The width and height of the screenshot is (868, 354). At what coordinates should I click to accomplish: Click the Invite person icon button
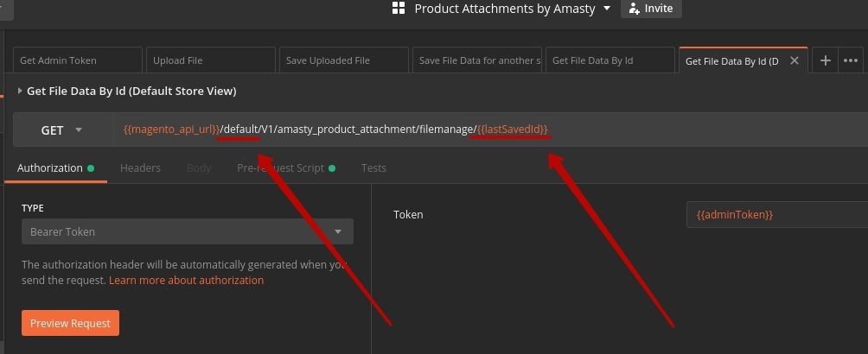click(635, 9)
